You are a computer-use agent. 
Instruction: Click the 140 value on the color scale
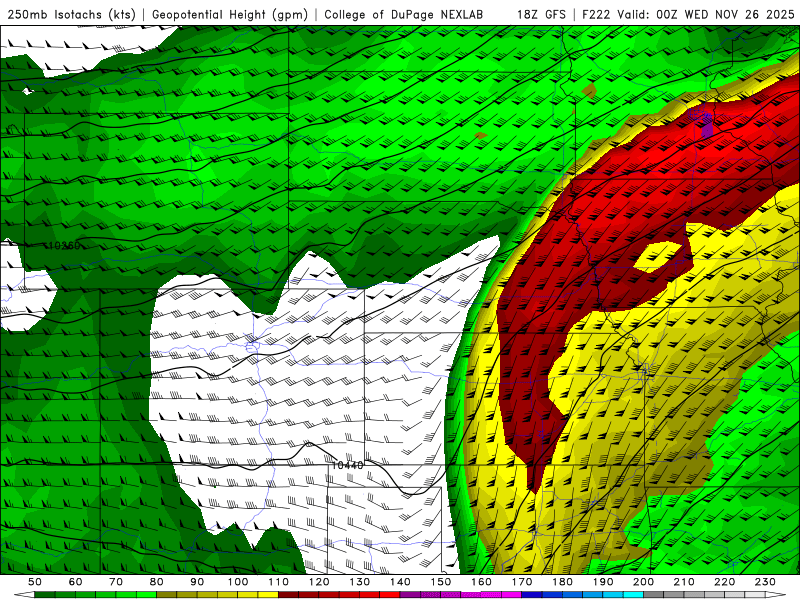click(x=401, y=582)
